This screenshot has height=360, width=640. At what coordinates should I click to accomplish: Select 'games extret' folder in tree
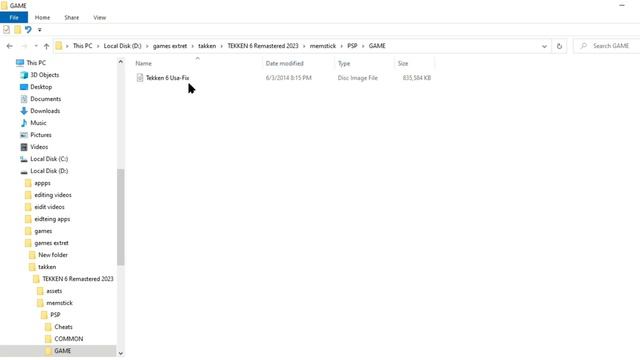click(51, 243)
